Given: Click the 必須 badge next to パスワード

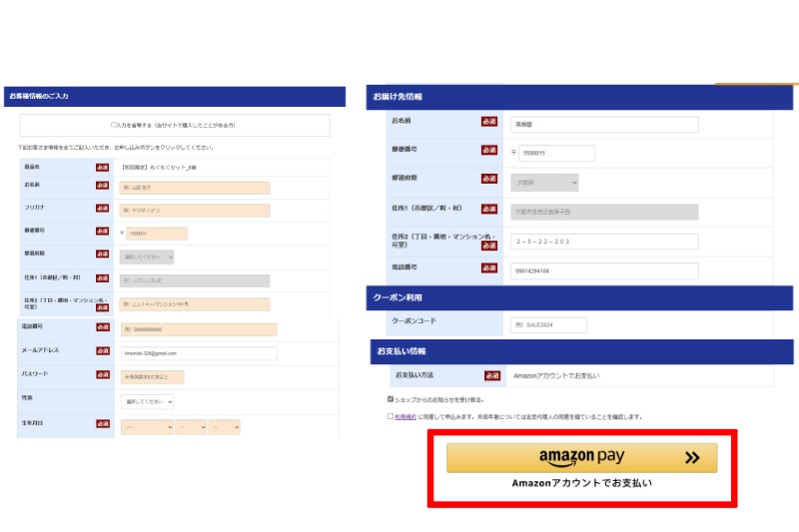Looking at the screenshot, I should [x=103, y=374].
